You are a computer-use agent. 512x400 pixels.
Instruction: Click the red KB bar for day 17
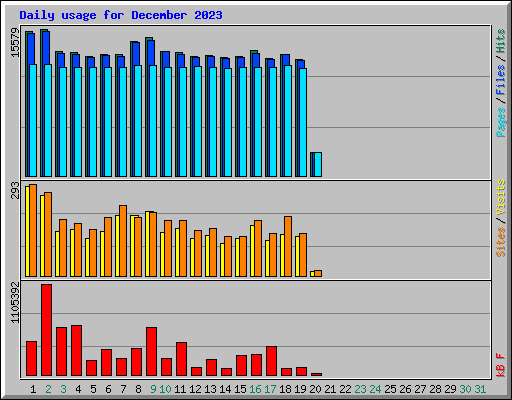[272, 361]
